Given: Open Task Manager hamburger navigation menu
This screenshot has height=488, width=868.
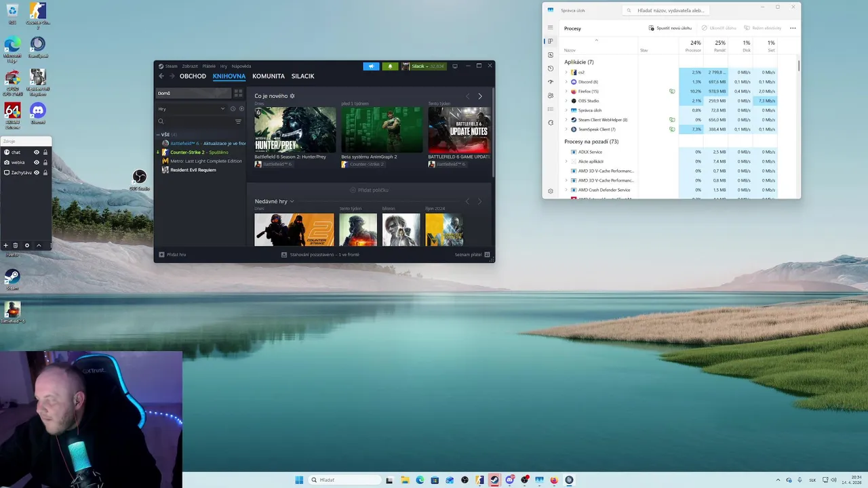Looking at the screenshot, I should (550, 28).
